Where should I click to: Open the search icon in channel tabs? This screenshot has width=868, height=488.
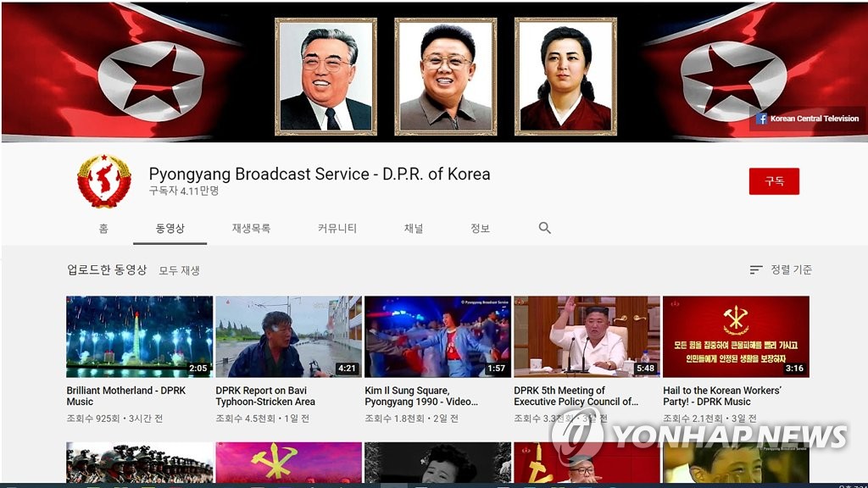(544, 228)
